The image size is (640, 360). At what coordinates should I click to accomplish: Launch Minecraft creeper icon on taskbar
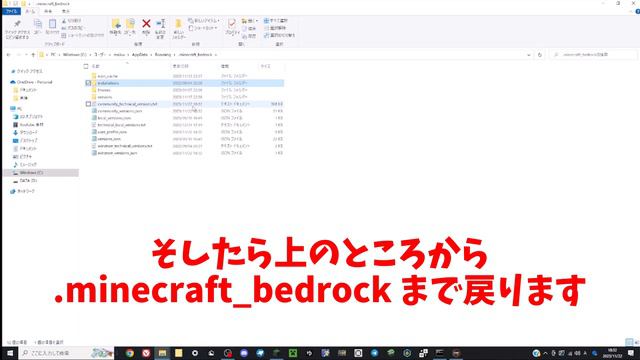coord(293,353)
